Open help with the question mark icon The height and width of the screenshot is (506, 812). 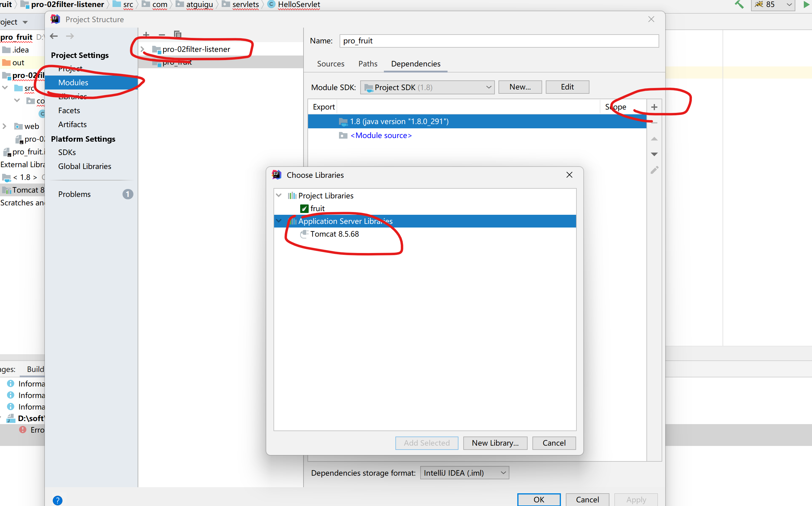[58, 500]
